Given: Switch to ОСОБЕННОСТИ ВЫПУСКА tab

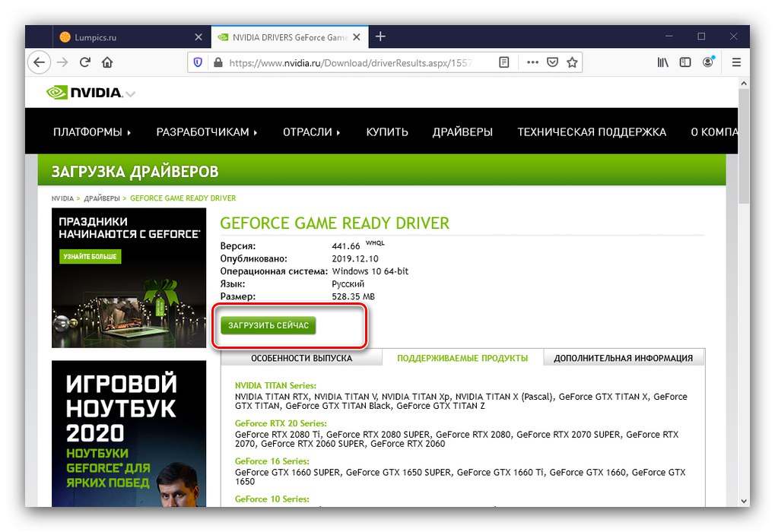Looking at the screenshot, I should tap(301, 358).
